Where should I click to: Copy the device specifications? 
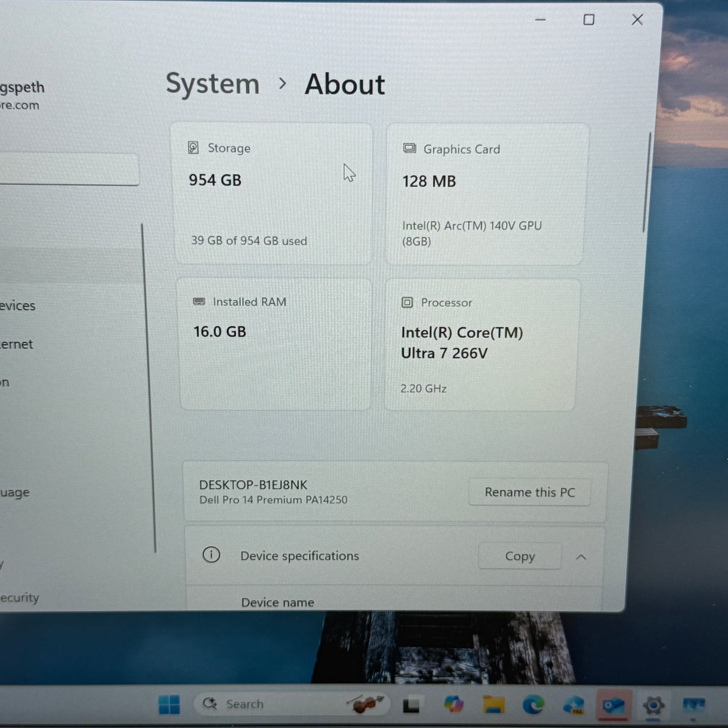pos(519,556)
